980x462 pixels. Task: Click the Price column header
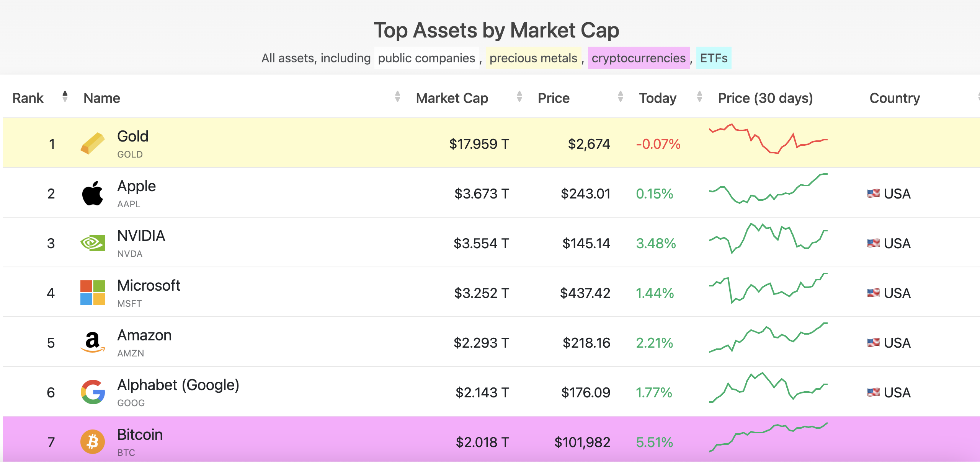tap(554, 98)
